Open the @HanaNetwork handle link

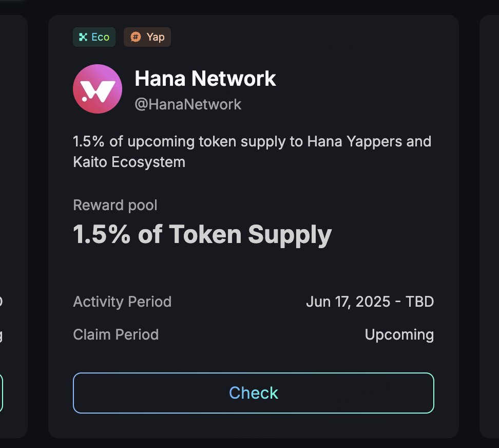[188, 104]
